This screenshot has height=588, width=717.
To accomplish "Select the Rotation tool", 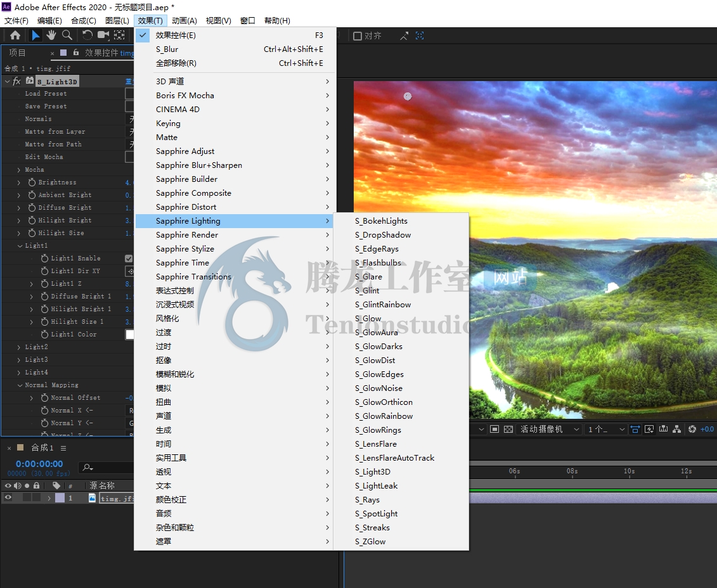I will click(87, 35).
